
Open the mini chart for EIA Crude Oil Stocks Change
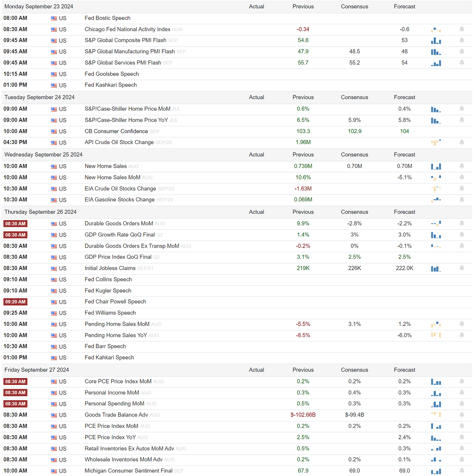click(x=436, y=189)
